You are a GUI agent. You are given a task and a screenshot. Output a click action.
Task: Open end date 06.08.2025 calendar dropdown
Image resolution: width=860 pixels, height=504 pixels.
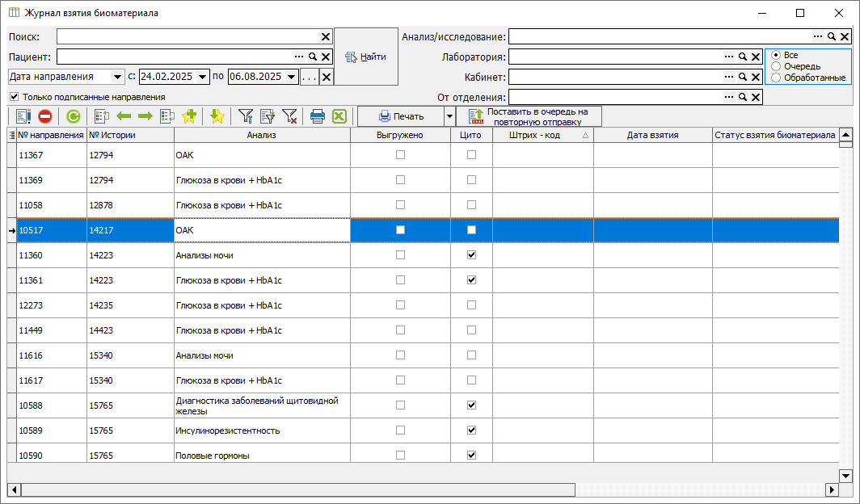point(292,77)
